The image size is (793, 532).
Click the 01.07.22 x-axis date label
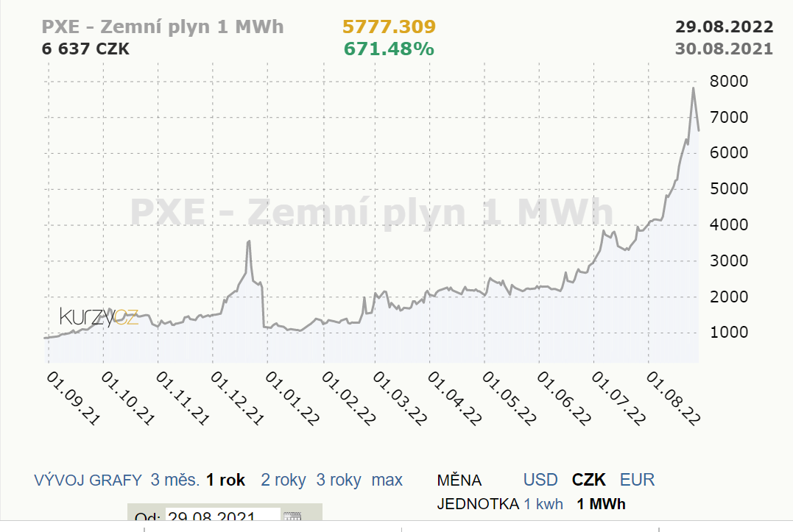pyautogui.click(x=619, y=398)
